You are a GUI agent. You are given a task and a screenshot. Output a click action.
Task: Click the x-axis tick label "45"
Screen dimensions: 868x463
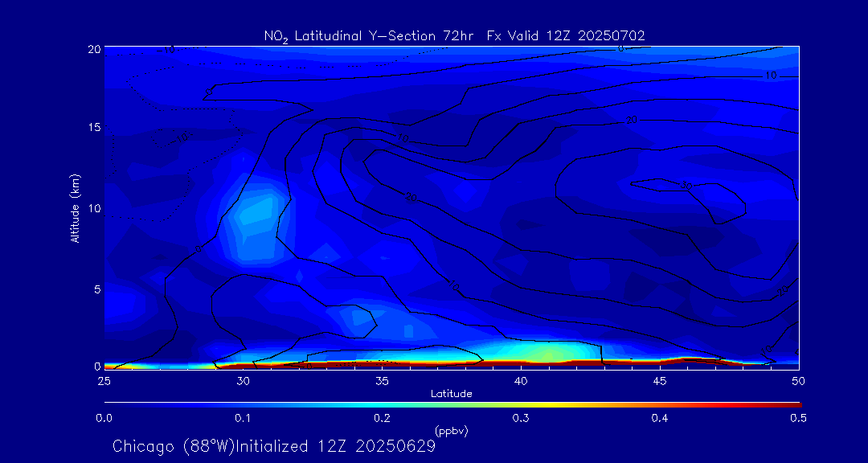(660, 381)
